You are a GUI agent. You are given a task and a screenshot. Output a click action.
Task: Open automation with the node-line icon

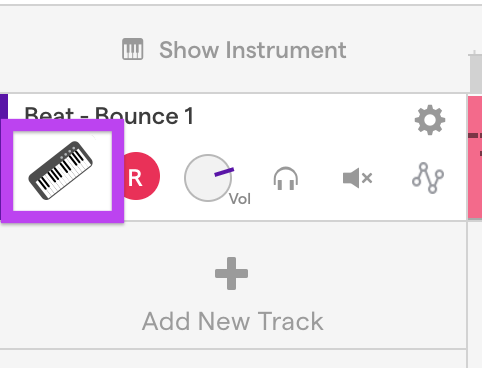428,178
